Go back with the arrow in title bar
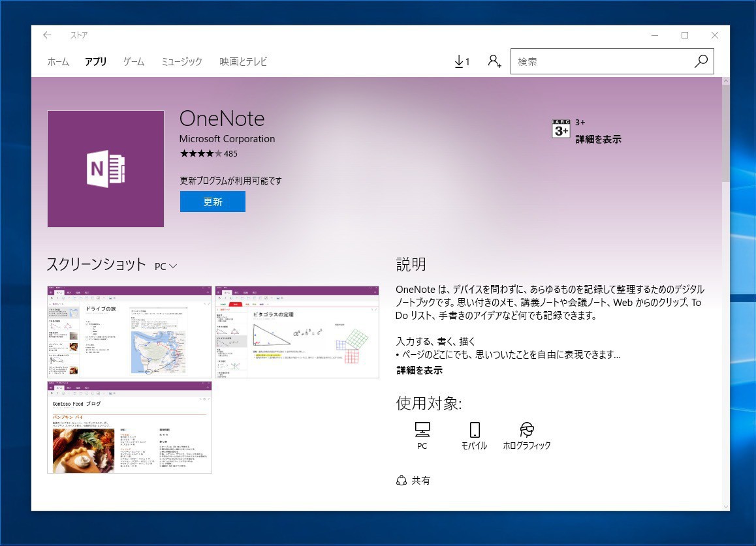 [47, 35]
